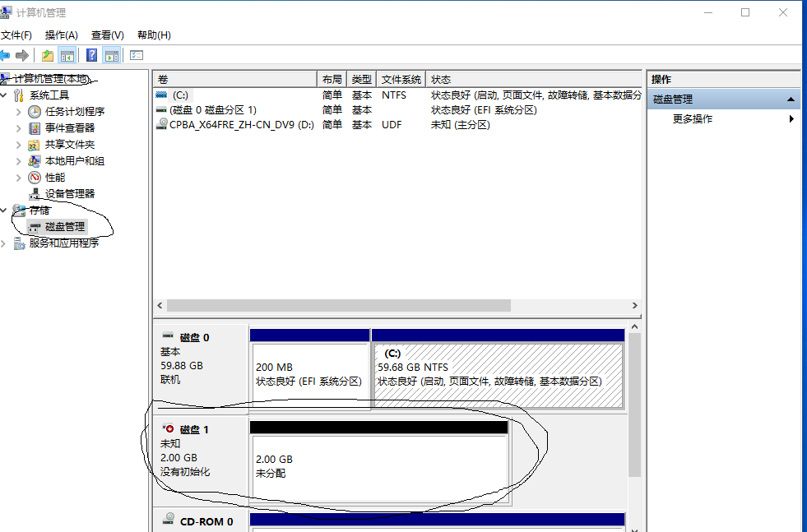This screenshot has height=532, width=807.
Task: Click the UDF file system cell
Action: (x=392, y=124)
